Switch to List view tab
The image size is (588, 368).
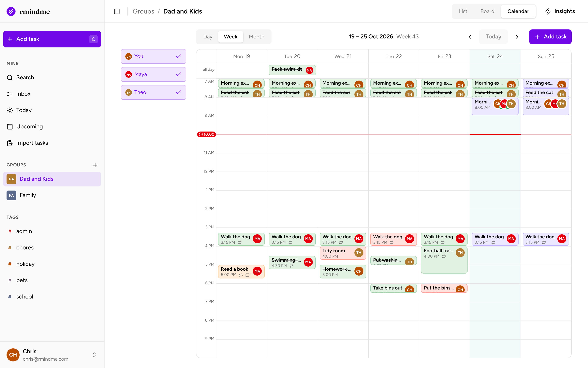pyautogui.click(x=463, y=11)
